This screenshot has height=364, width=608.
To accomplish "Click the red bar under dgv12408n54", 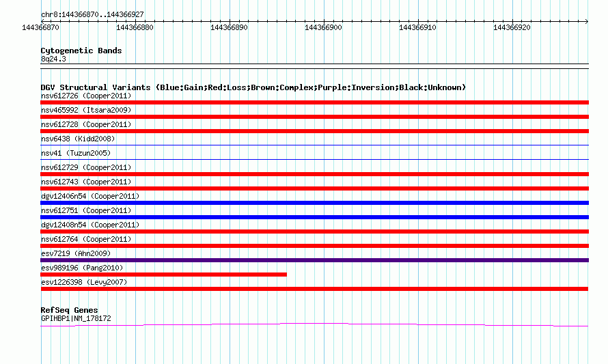I will click(x=314, y=232).
